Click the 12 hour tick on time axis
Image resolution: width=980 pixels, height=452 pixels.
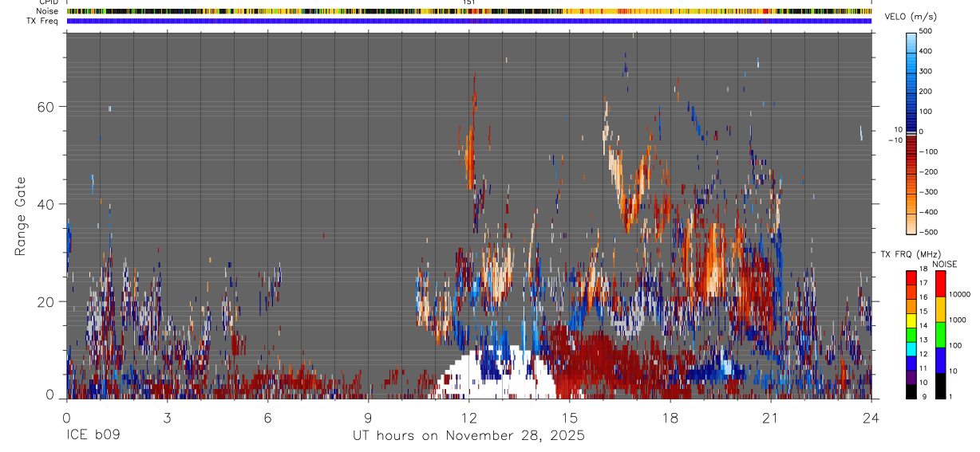[x=469, y=400]
